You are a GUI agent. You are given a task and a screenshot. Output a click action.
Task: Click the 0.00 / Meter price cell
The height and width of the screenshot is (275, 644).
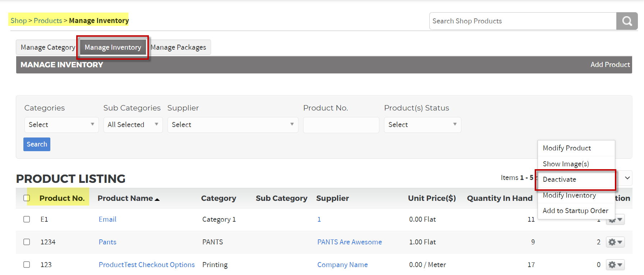428,265
